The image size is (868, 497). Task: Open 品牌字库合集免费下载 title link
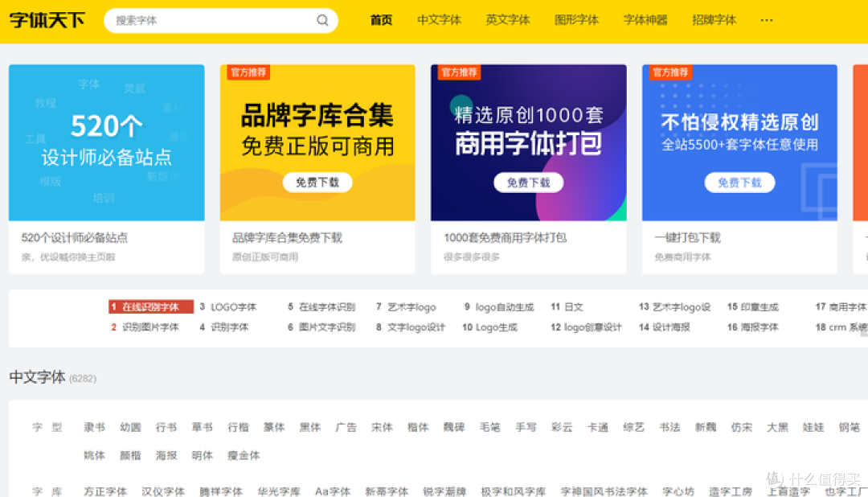pos(287,238)
